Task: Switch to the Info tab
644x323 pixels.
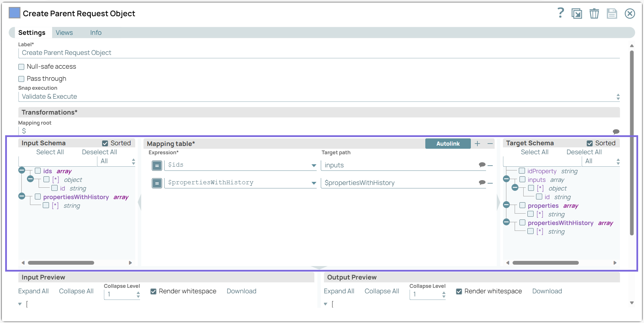Action: (96, 32)
